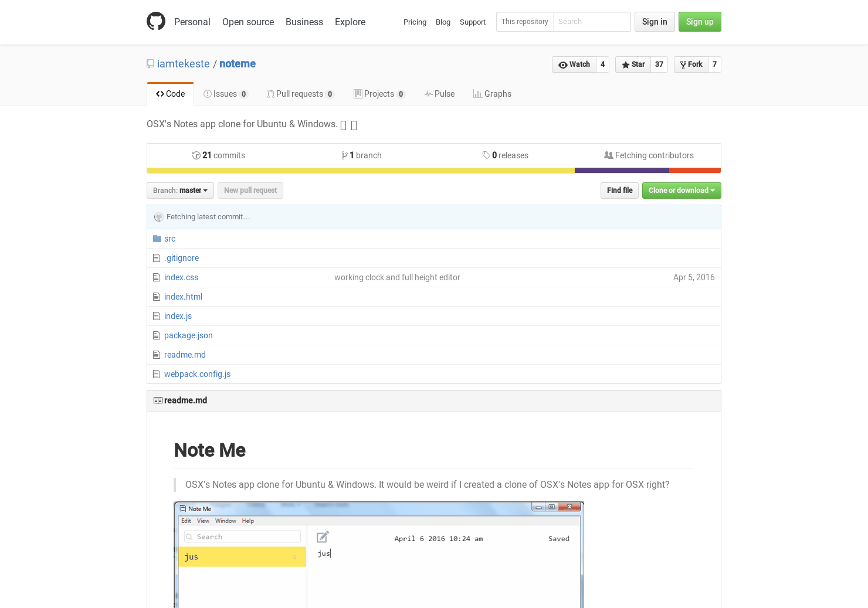Open the Projects tab

click(x=379, y=94)
